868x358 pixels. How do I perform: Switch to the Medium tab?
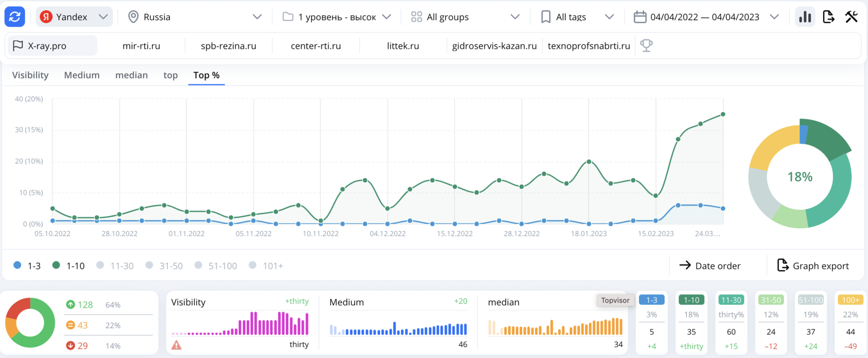(x=82, y=75)
